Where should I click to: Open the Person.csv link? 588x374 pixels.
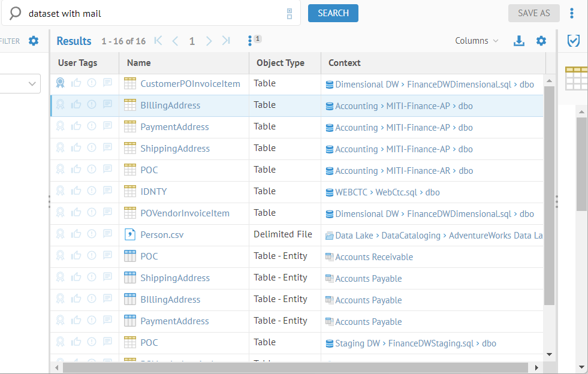[x=162, y=235]
